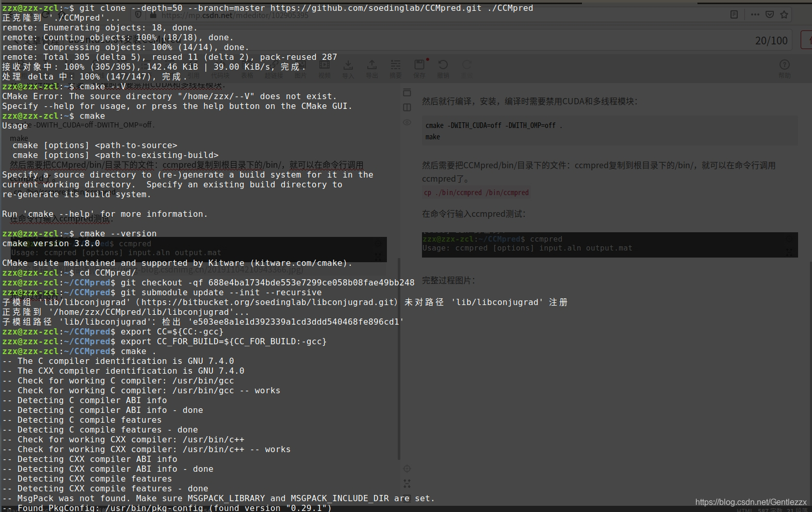The width and height of the screenshot is (812, 512).
Task: Toggle the eye preview visibility icon
Action: tap(407, 122)
